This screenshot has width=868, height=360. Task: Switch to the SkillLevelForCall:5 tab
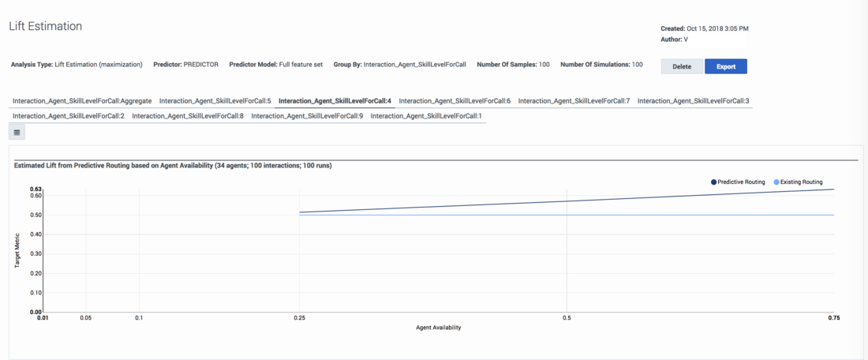pos(215,101)
